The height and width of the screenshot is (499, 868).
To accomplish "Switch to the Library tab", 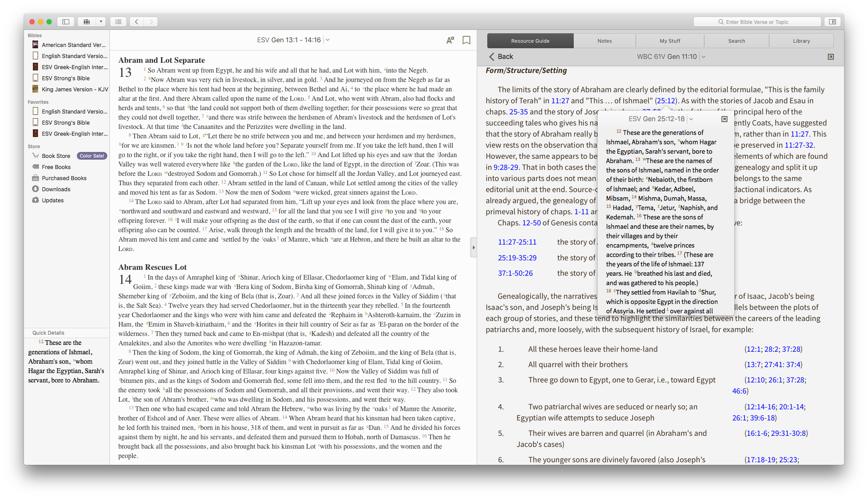I will click(801, 41).
